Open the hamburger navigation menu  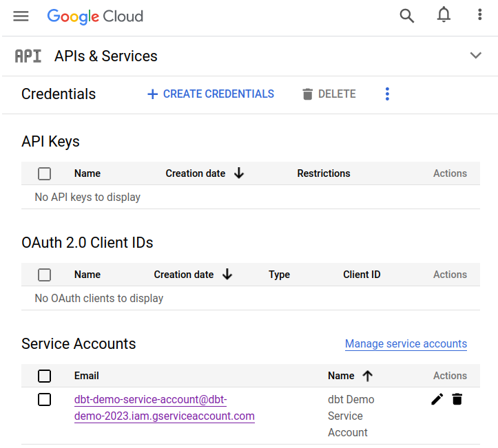(21, 16)
